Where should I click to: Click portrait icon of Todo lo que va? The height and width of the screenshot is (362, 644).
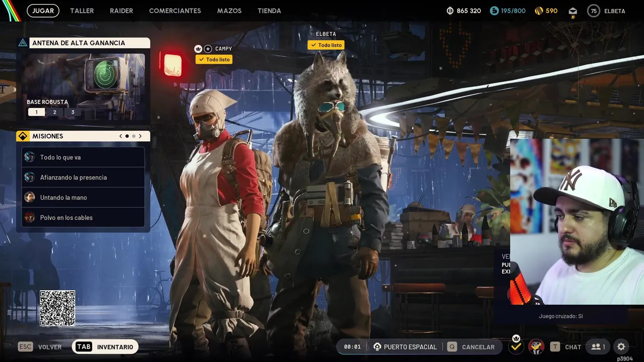tap(30, 157)
